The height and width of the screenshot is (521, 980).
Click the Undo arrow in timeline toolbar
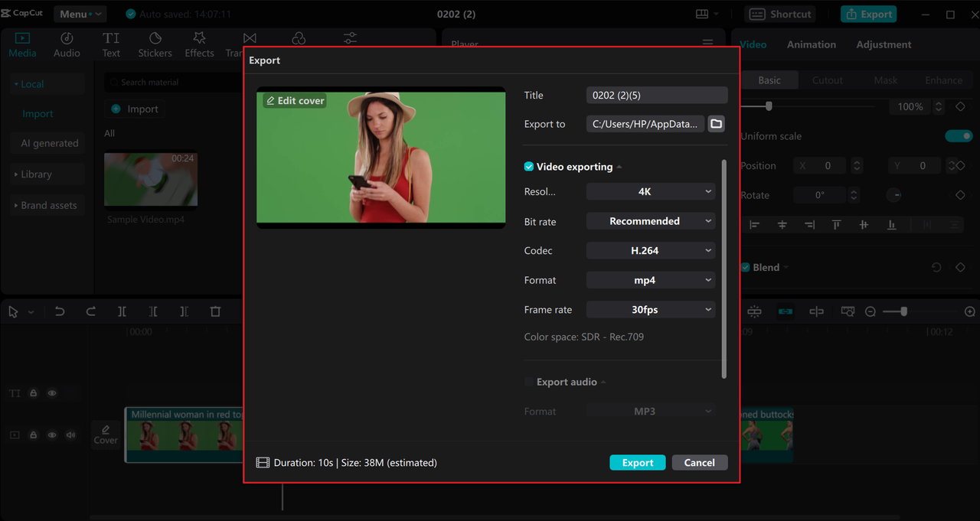coord(60,311)
